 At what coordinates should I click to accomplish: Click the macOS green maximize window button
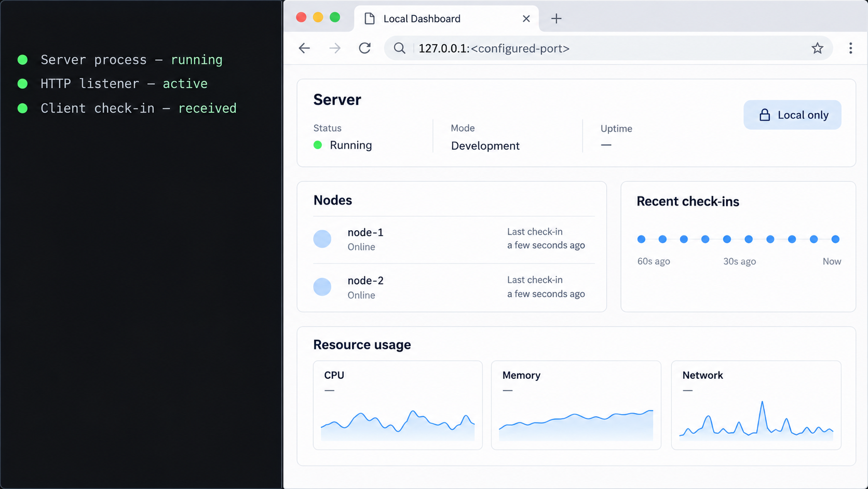[335, 17]
